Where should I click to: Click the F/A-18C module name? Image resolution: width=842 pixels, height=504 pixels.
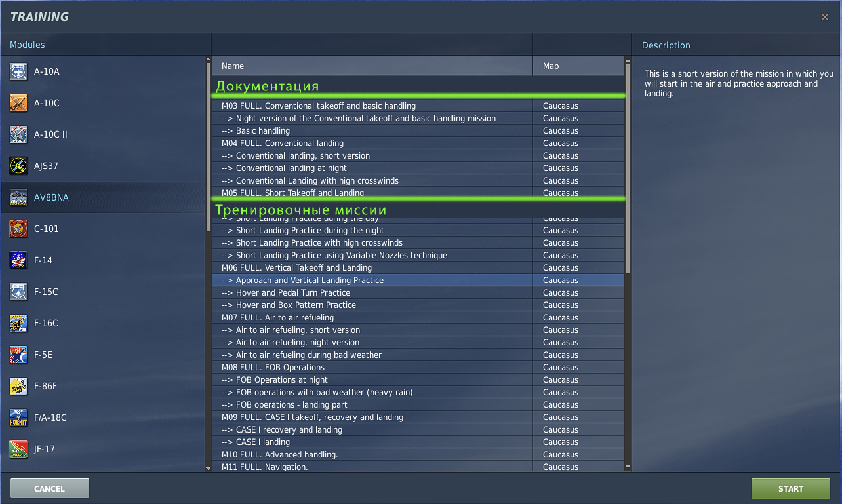[50, 417]
